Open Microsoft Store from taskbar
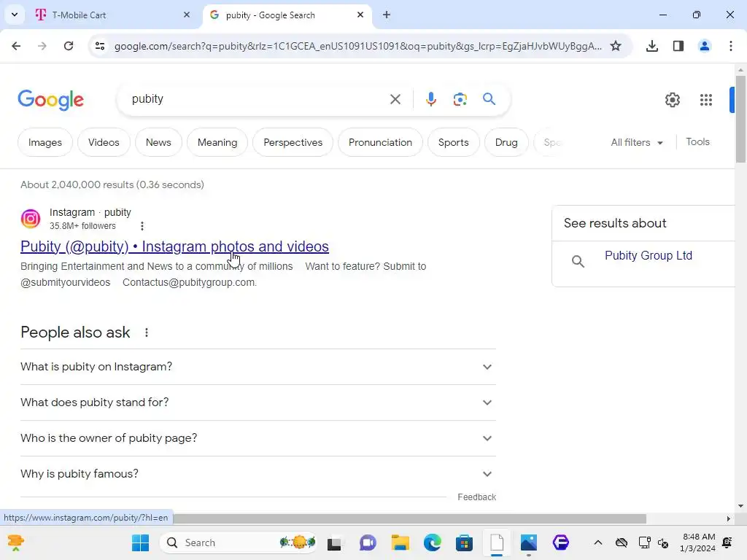The height and width of the screenshot is (560, 747). [x=464, y=542]
